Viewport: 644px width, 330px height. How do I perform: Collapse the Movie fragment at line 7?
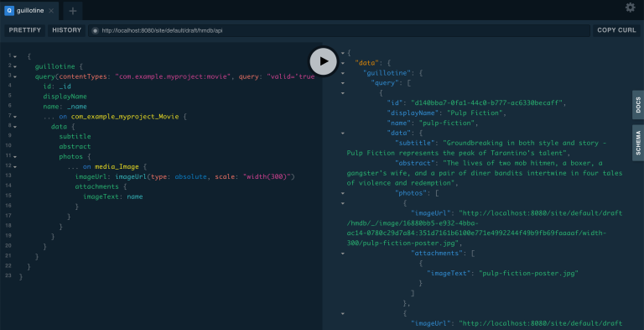pos(15,117)
